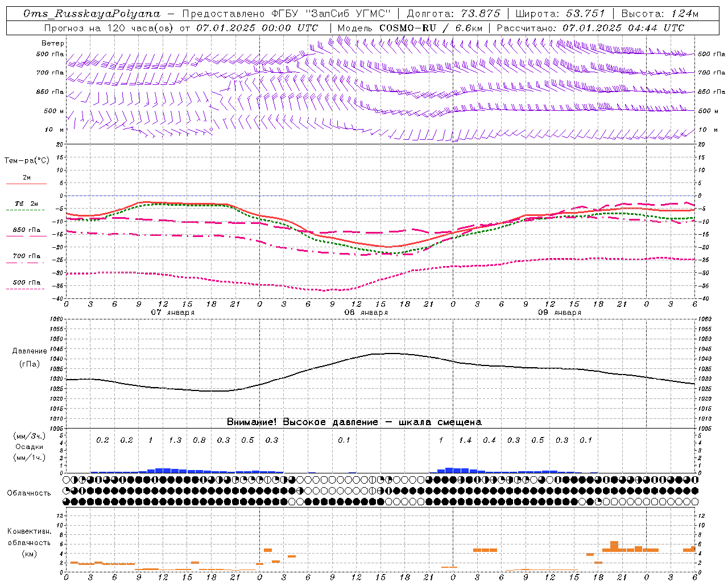The height and width of the screenshot is (582, 728).
Task: Click the 'Давление' pressure panel label
Action: point(30,351)
